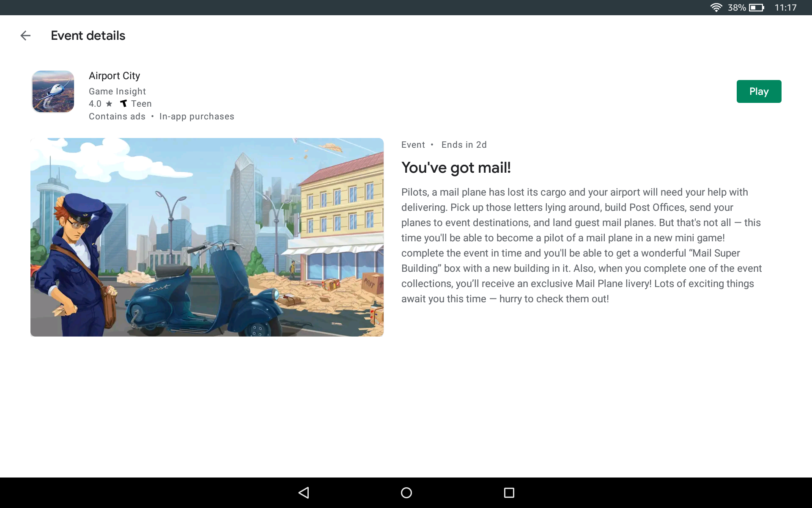Tap the "Event" category label
This screenshot has width=812, height=508.
click(413, 145)
